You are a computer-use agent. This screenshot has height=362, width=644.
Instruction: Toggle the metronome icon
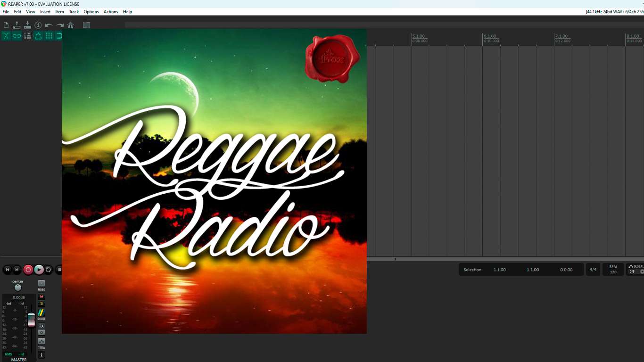click(71, 25)
